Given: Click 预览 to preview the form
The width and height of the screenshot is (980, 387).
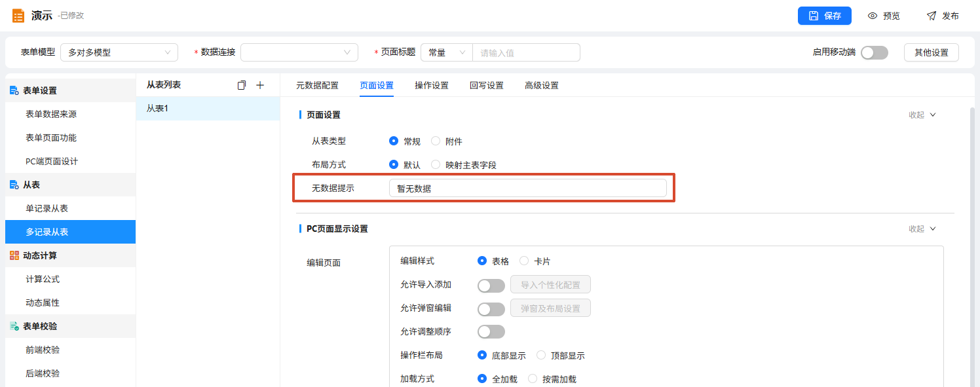Looking at the screenshot, I should (884, 16).
